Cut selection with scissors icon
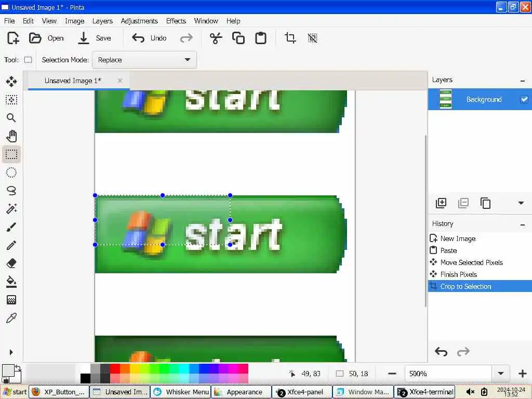532x399 pixels. point(216,38)
